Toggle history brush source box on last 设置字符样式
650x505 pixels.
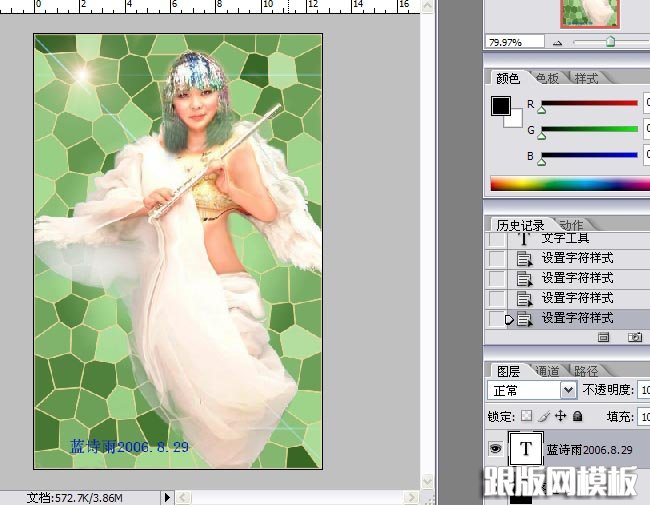click(x=497, y=319)
